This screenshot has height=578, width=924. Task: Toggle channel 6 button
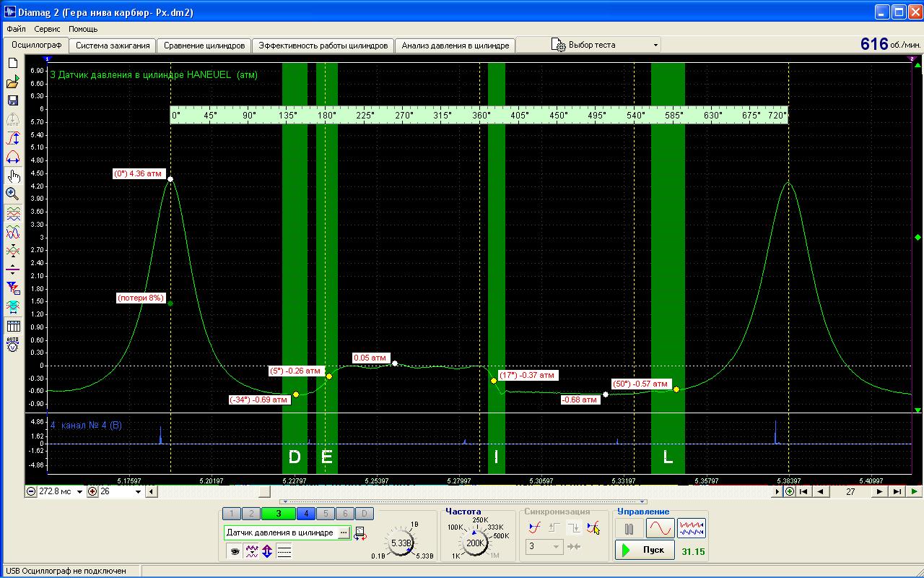point(345,514)
